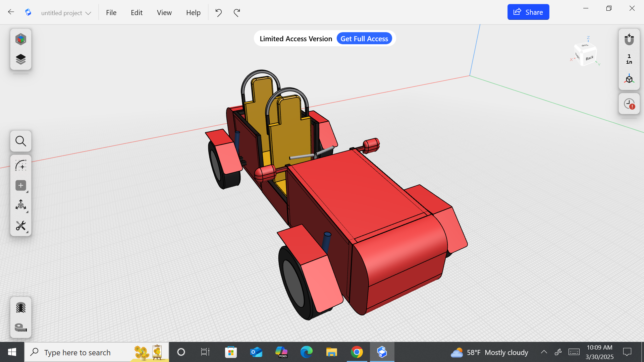Click the 3D print icon

(x=21, y=308)
